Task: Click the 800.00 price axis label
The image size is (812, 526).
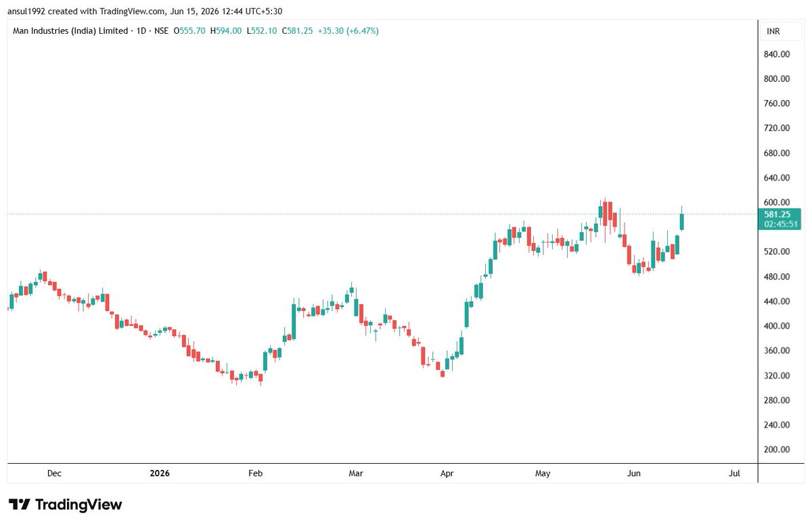Action: 777,78
